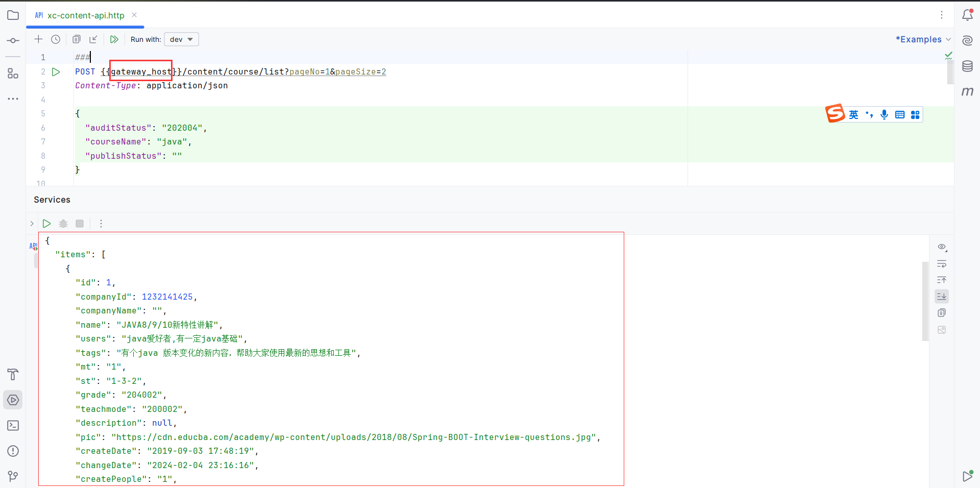The height and width of the screenshot is (488, 980).
Task: Open the Problems tool window
Action: tap(13, 451)
